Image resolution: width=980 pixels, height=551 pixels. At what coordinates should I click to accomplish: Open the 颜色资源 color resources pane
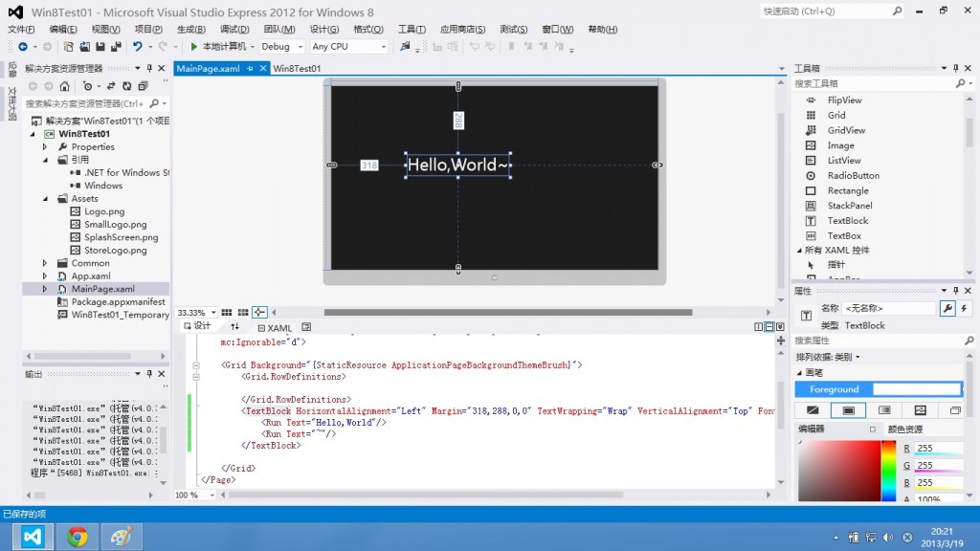pyautogui.click(x=905, y=430)
